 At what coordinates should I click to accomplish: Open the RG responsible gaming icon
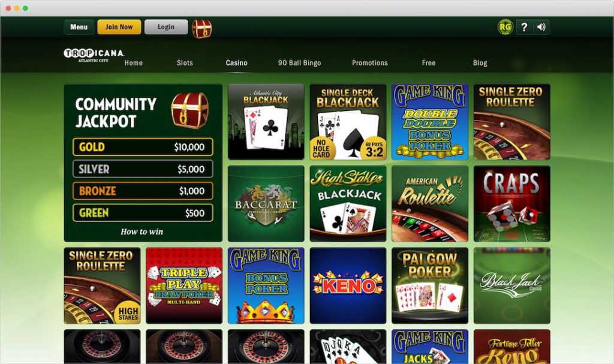pos(505,27)
